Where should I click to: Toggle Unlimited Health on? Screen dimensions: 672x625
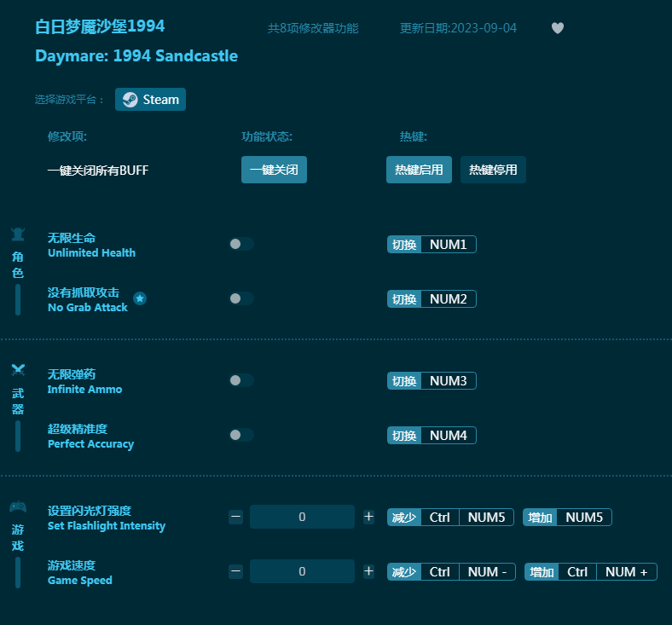(x=241, y=244)
